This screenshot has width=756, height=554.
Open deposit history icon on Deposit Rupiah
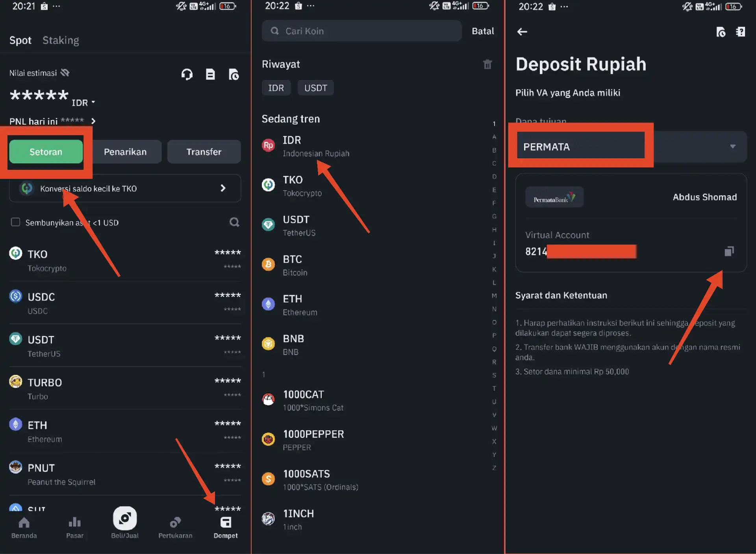point(721,31)
